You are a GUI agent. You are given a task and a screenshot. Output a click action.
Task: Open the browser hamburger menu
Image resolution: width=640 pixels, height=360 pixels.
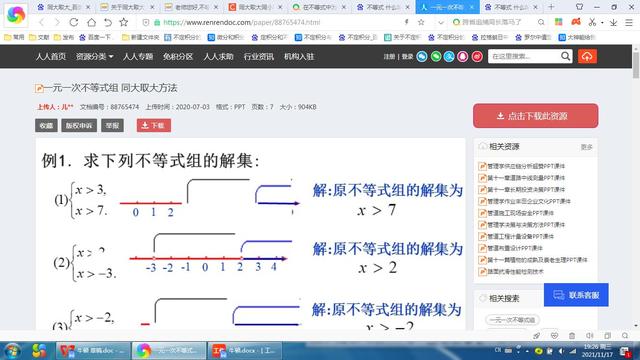pos(629,22)
